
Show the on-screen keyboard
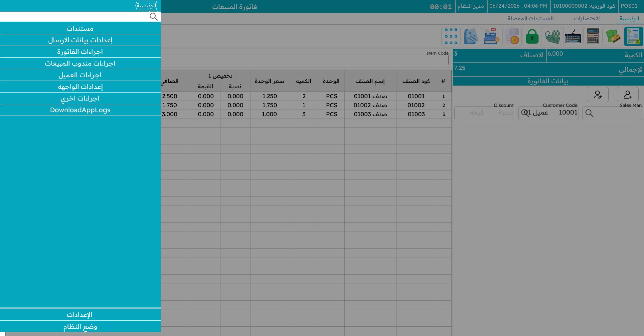pyautogui.click(x=572, y=36)
